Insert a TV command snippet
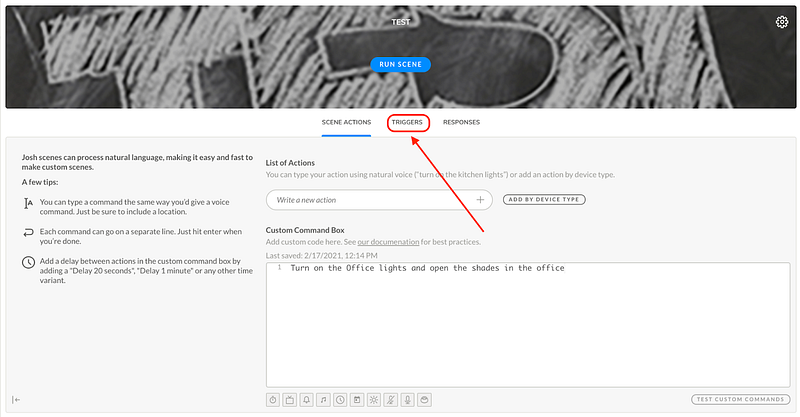The width and height of the screenshot is (800, 417). (x=290, y=400)
